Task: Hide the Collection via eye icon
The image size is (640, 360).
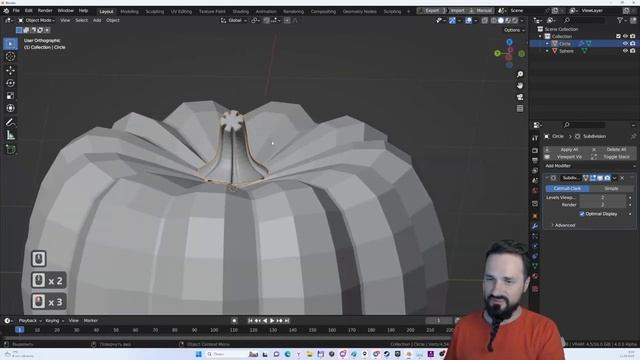Action: [x=625, y=36]
